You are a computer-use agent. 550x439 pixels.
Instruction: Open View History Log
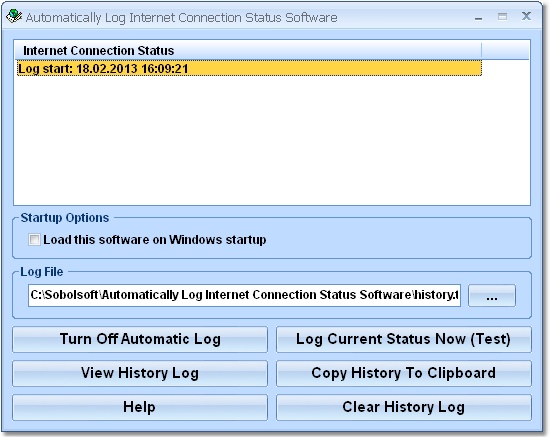(140, 373)
